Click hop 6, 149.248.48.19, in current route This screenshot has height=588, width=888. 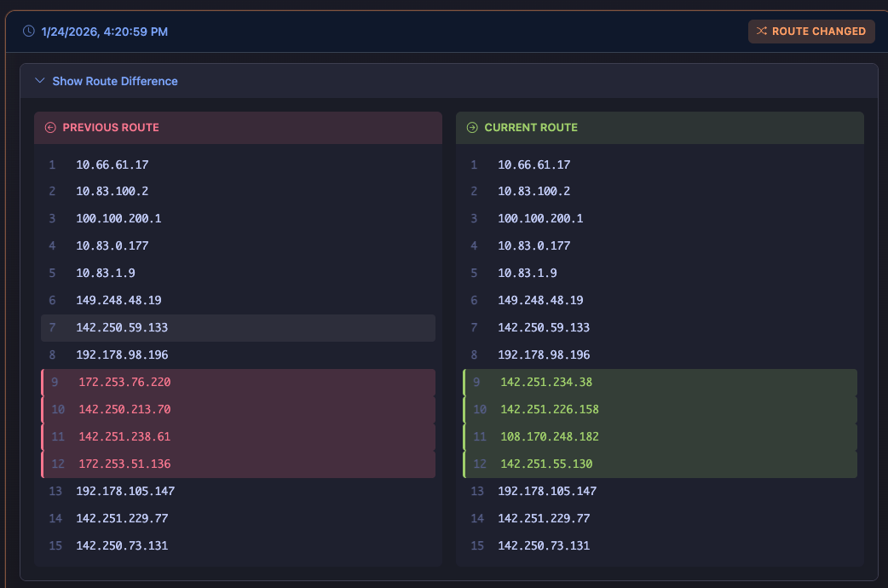[536, 300]
